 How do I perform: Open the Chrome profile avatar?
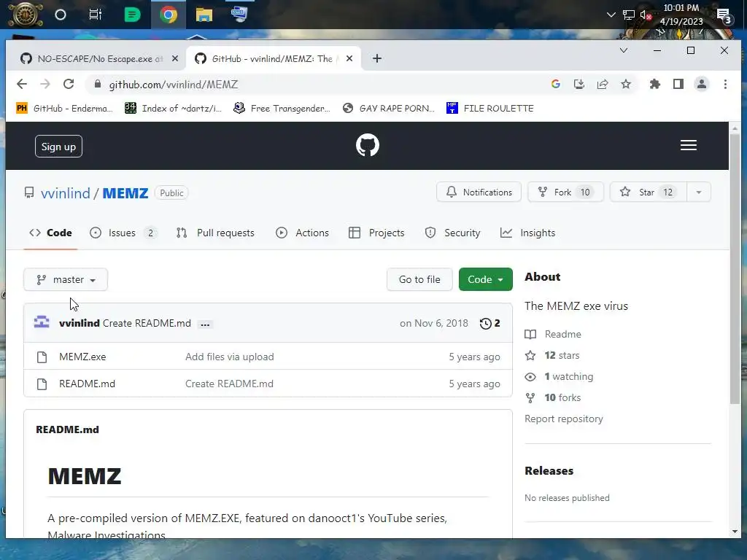tap(702, 85)
